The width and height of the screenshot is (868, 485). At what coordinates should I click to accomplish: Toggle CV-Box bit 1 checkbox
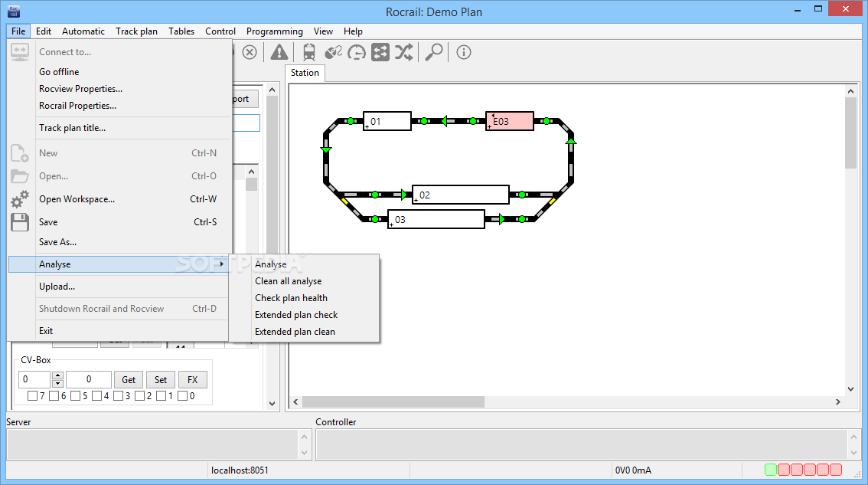point(161,396)
